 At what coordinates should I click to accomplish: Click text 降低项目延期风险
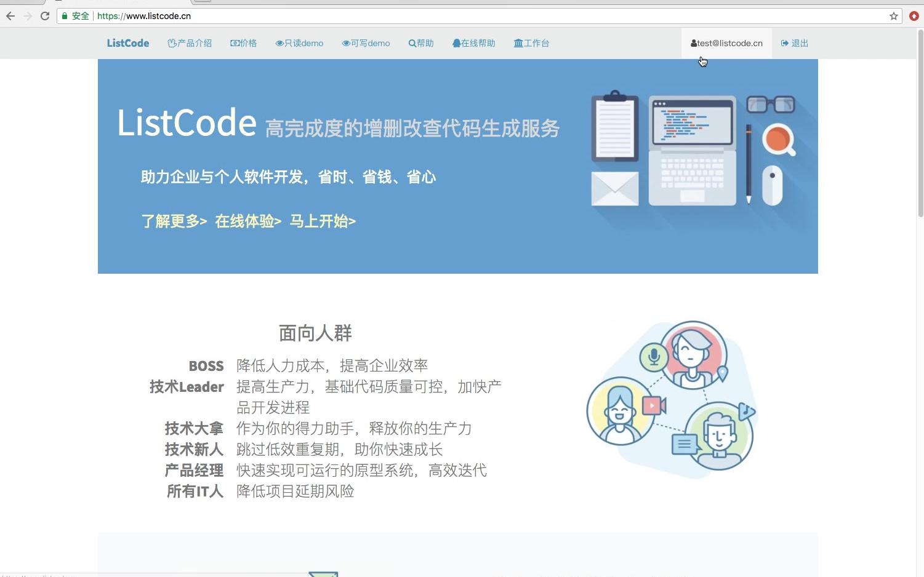[x=295, y=491]
